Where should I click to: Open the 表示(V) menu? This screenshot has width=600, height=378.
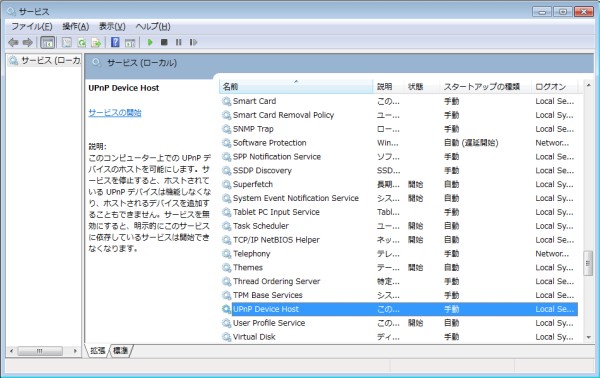(112, 26)
